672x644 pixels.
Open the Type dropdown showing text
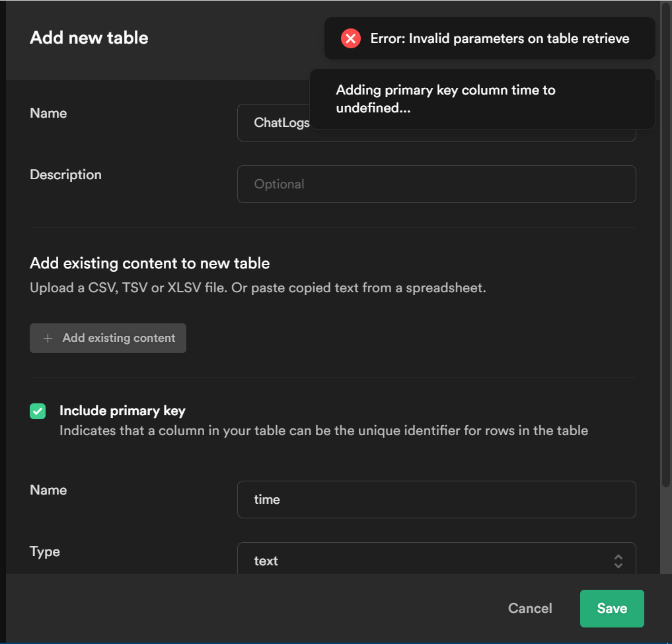[436, 560]
